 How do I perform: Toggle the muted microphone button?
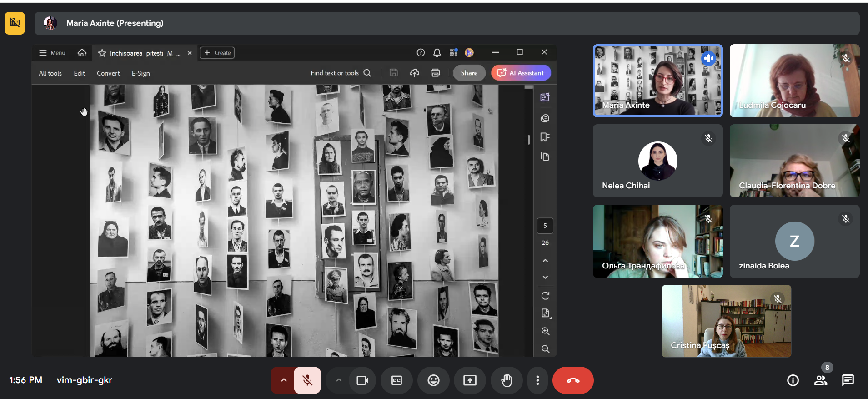[x=307, y=380]
